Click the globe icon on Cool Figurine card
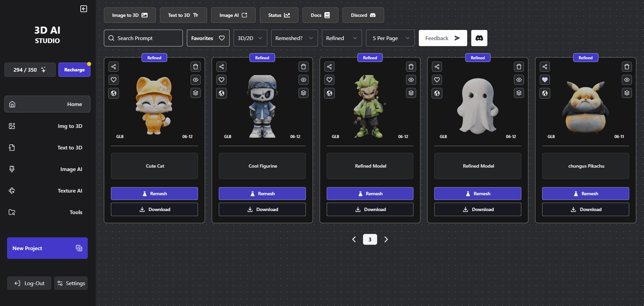This screenshot has height=306, width=644. (x=222, y=93)
